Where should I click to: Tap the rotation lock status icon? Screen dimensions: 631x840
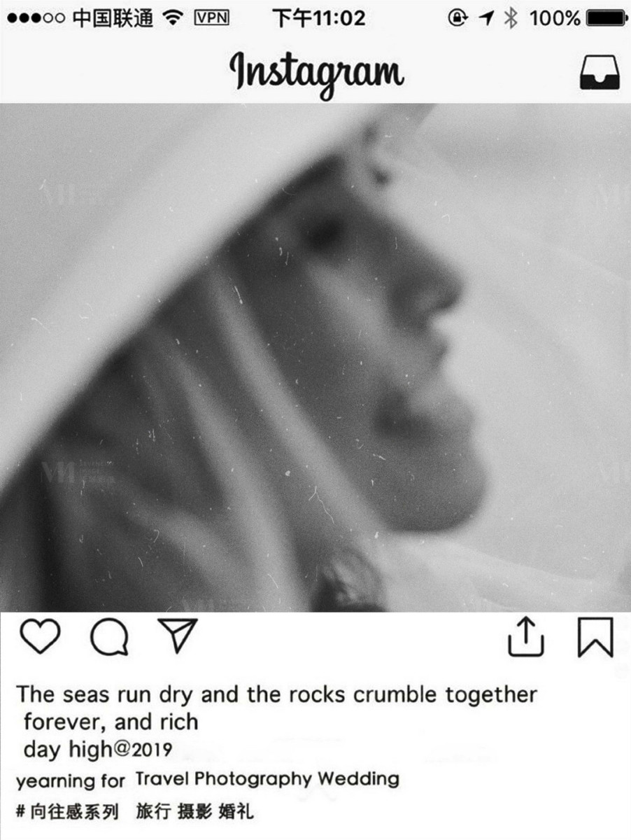(458, 19)
